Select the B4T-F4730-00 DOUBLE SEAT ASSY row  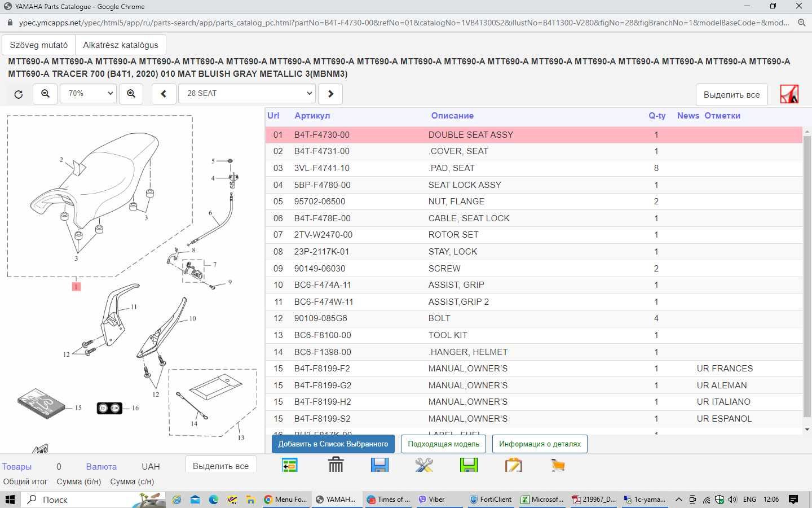533,135
